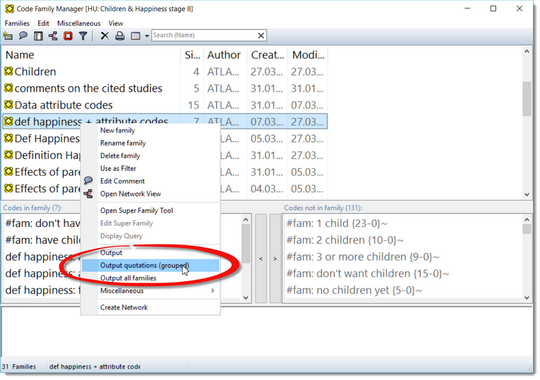Viewport: 540px width, 380px height.
Task: Clear the search field with X
Action: click(x=261, y=35)
